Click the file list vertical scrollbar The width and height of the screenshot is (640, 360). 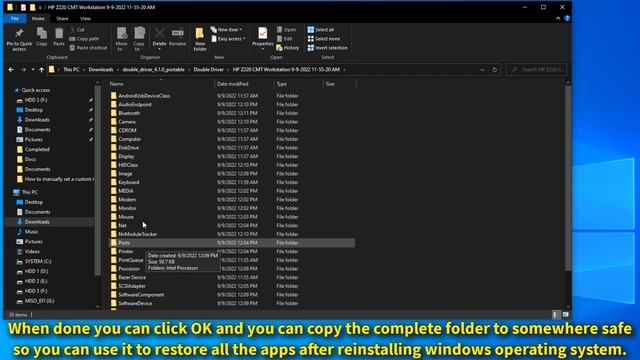click(568, 178)
